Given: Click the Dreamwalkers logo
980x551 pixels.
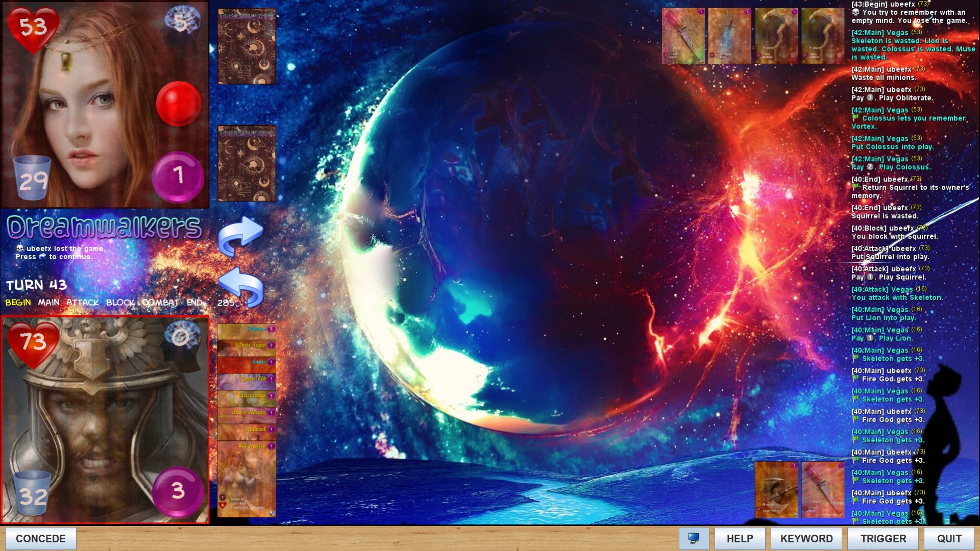Looking at the screenshot, I should coord(104,227).
